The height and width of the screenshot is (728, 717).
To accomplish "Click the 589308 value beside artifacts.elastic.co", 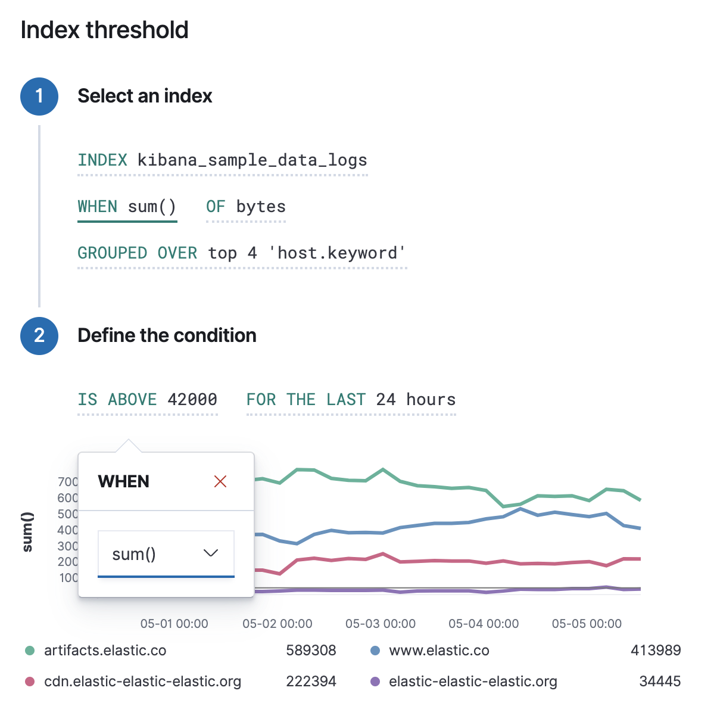I will [x=311, y=651].
